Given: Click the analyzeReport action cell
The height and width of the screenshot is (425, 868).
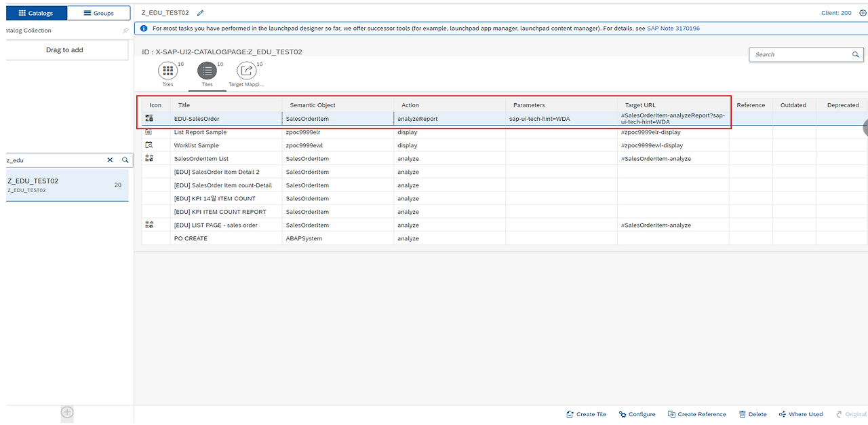Looking at the screenshot, I should point(450,119).
